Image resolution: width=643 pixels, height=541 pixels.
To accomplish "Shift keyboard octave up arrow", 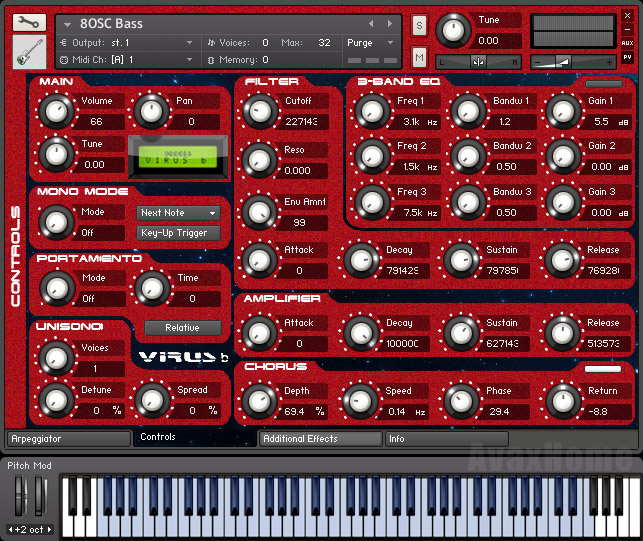I will tap(50, 529).
